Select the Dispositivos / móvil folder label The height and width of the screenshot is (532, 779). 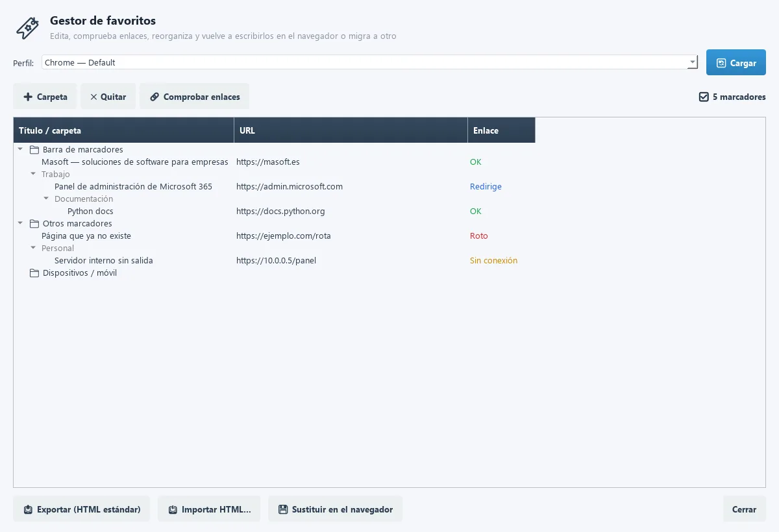pos(80,273)
